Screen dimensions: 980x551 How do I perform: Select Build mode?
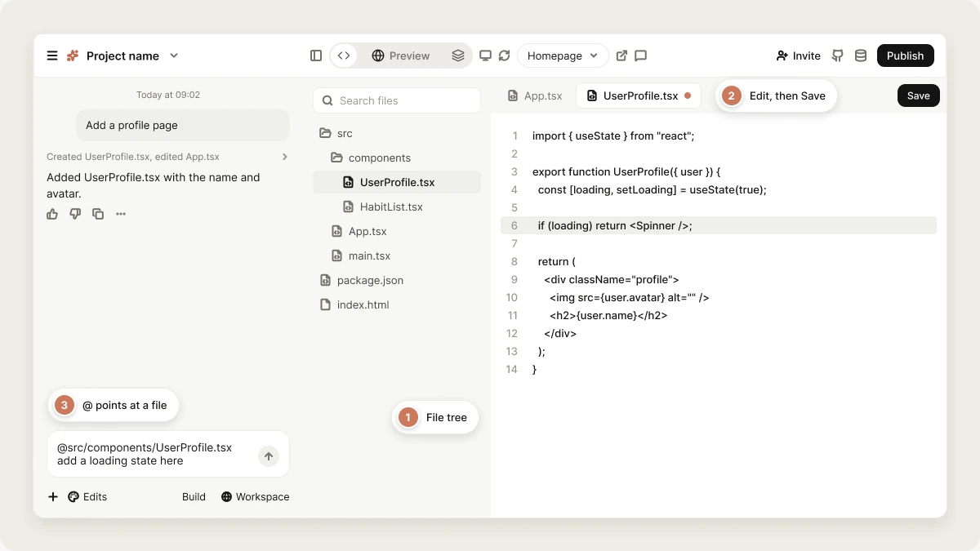(194, 496)
